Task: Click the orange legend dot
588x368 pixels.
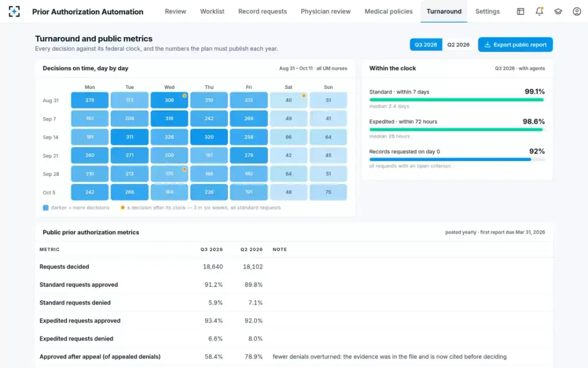Action: pos(122,208)
